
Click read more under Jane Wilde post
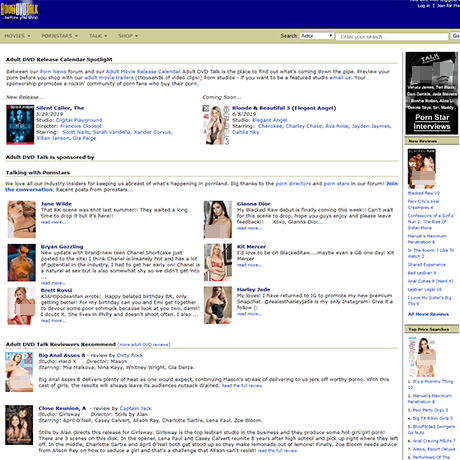(53, 222)
